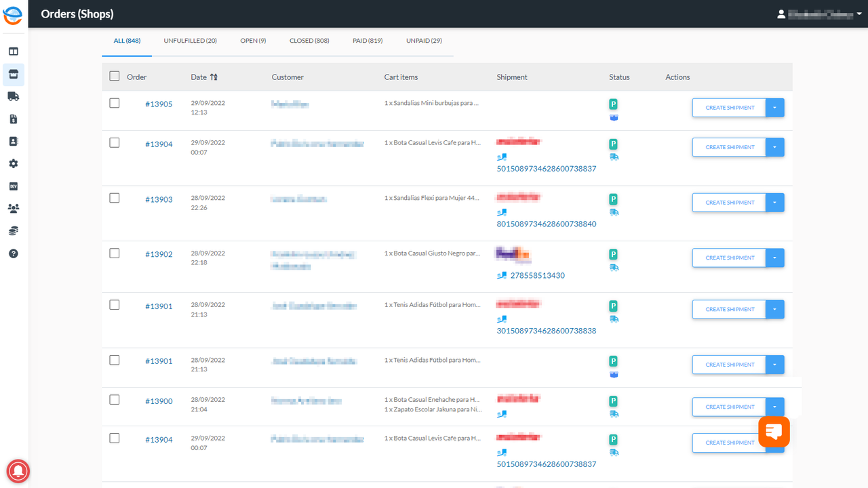Open the DEV developer icon in sidebar
This screenshot has width=868, height=488.
14,186
